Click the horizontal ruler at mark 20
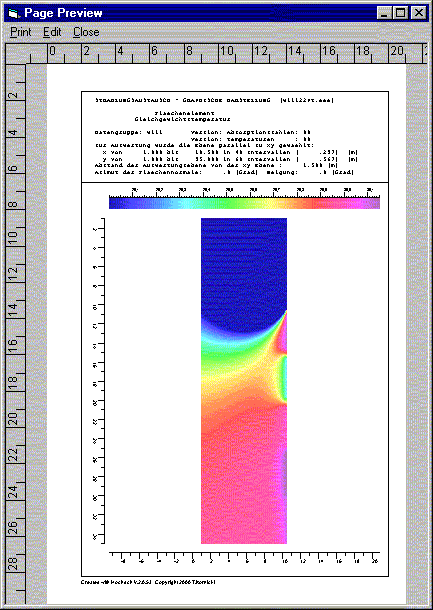The image size is (433, 610). pyautogui.click(x=397, y=51)
